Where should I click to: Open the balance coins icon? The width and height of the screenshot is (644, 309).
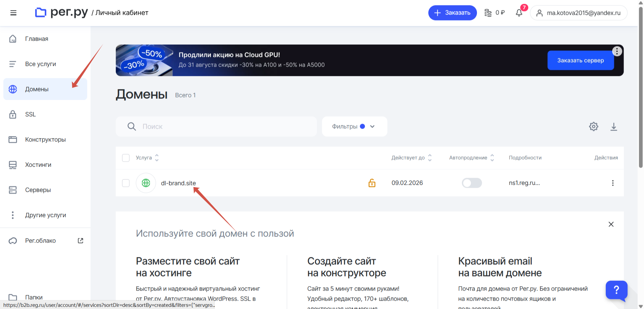(488, 13)
